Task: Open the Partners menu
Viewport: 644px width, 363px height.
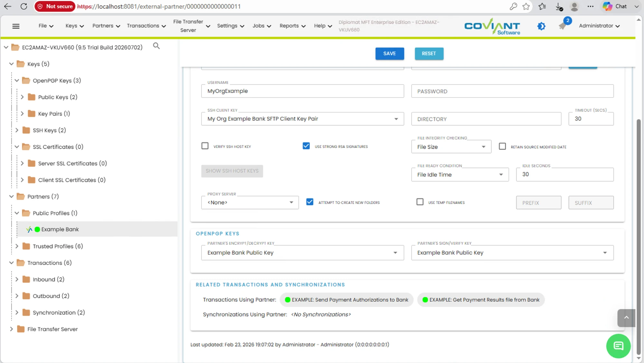Action: pos(106,26)
